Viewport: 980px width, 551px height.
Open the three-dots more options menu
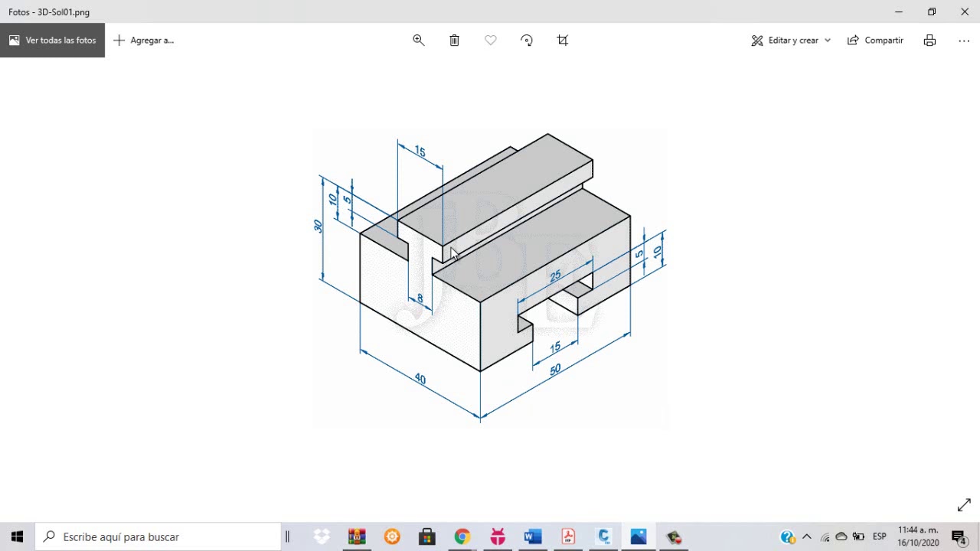tap(964, 41)
